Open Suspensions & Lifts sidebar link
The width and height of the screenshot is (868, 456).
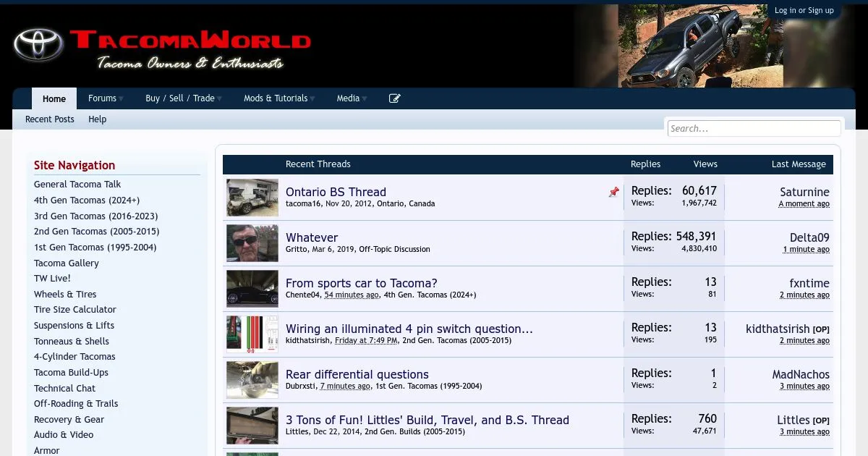pos(74,326)
